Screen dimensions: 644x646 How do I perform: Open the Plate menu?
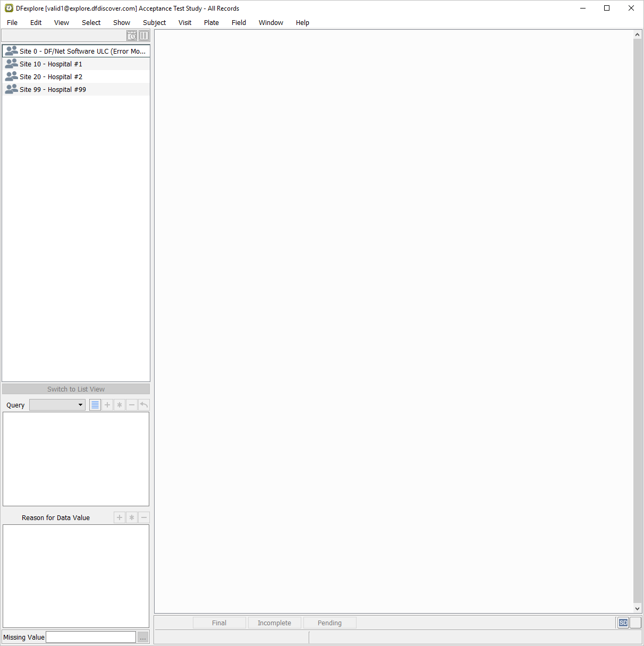click(x=211, y=23)
